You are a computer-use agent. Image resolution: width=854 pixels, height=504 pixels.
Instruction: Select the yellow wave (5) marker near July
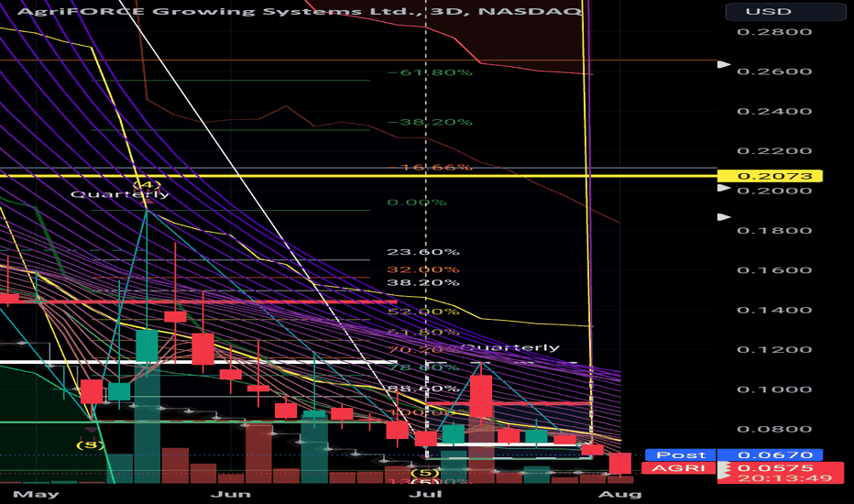[424, 473]
